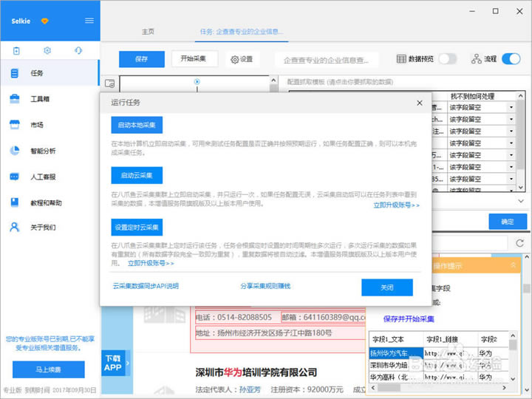Click the clipboard icon in the sidebar top row
The image size is (532, 399).
pos(16,51)
